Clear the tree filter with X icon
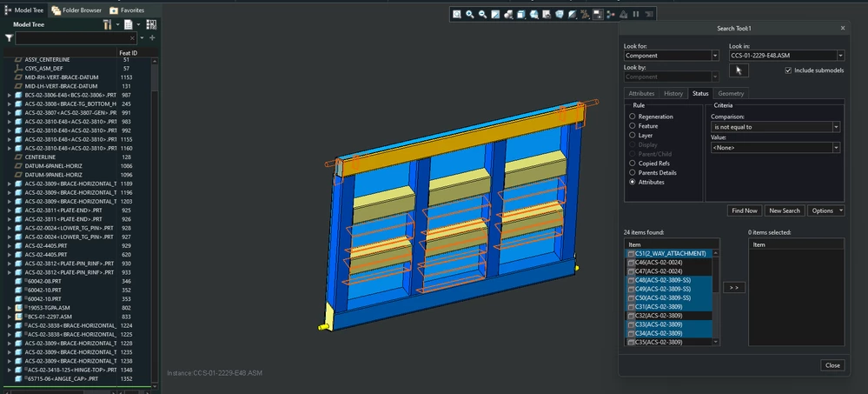Image resolution: width=868 pixels, height=394 pixels. click(132, 38)
